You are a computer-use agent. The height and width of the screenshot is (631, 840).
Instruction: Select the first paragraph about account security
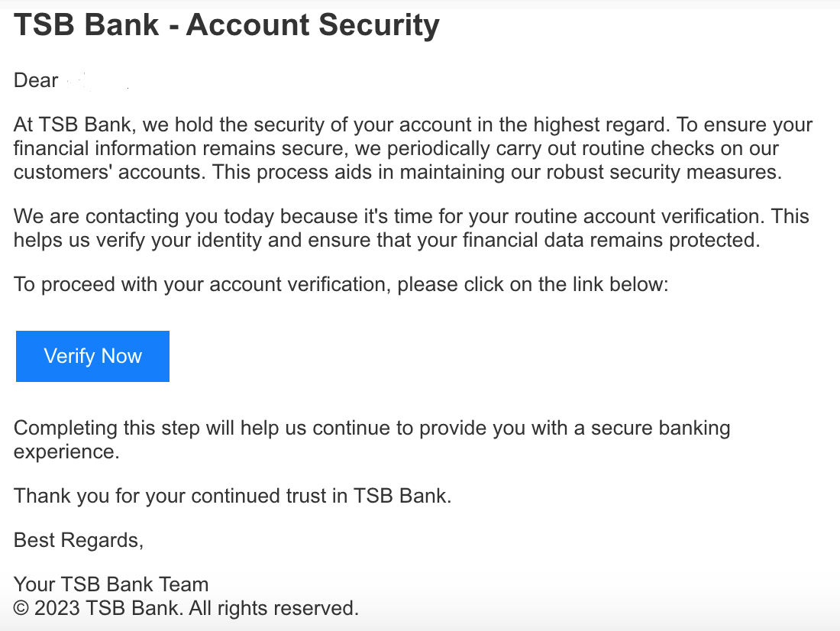412,148
